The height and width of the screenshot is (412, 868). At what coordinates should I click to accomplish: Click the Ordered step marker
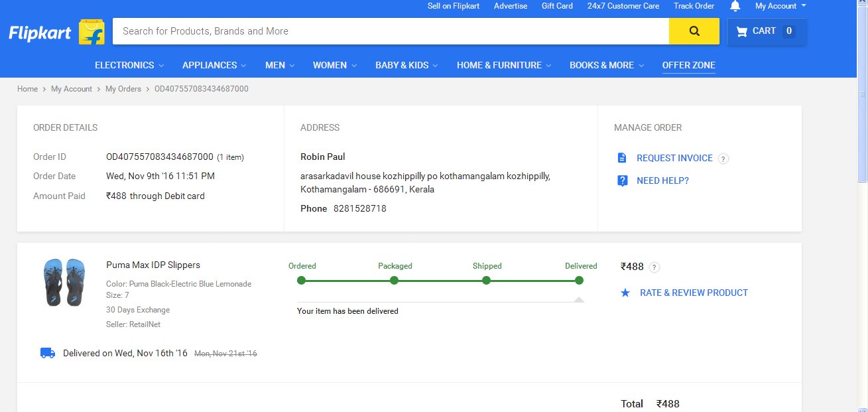point(302,281)
